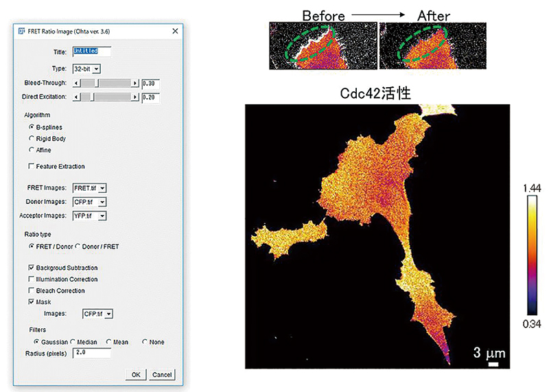Click the Bleed-Through slider right arrow
549x392 pixels.
[x=137, y=83]
